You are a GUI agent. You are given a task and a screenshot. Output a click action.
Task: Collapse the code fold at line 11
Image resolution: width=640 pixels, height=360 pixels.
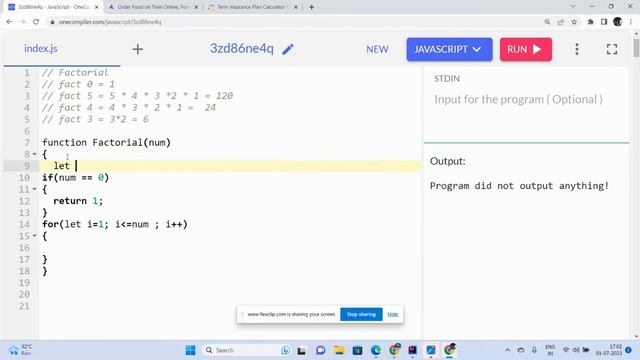[x=34, y=189]
